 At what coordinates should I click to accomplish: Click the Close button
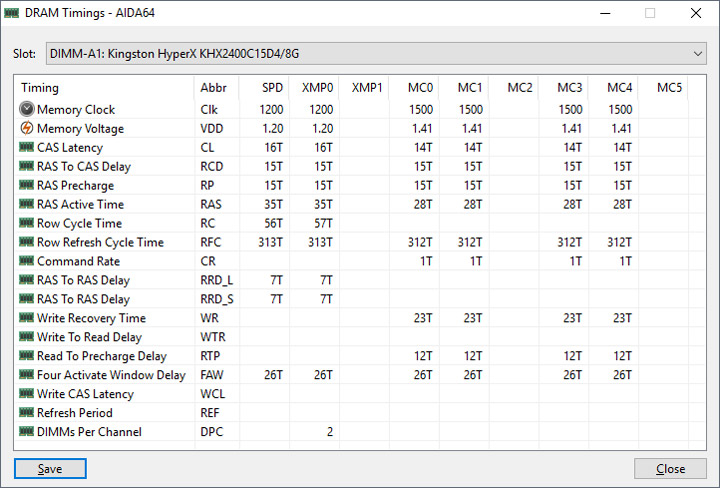[670, 469]
